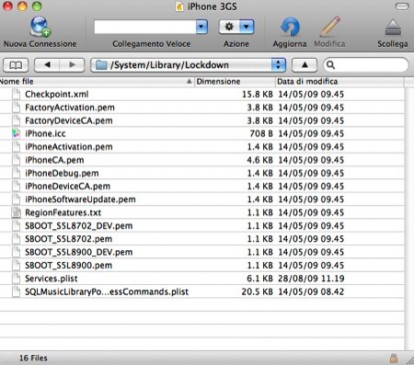This screenshot has height=365, width=414.
Task: Click the lock icon in status bar
Action: pos(394,358)
